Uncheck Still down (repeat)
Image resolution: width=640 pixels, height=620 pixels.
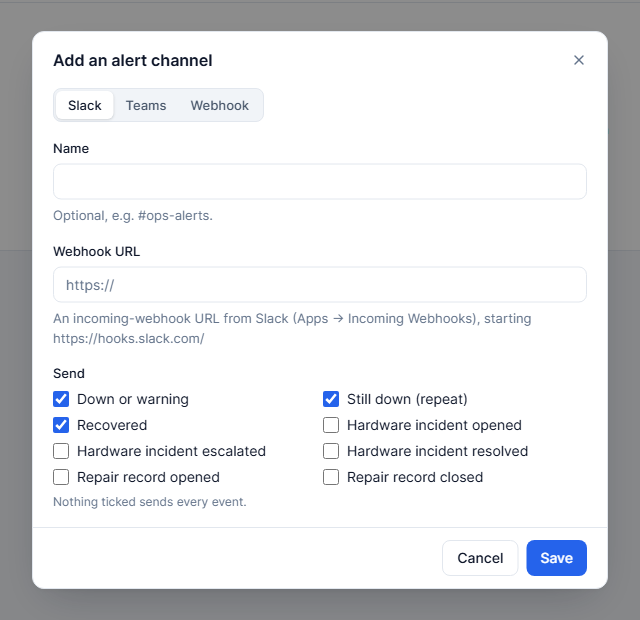coord(331,399)
